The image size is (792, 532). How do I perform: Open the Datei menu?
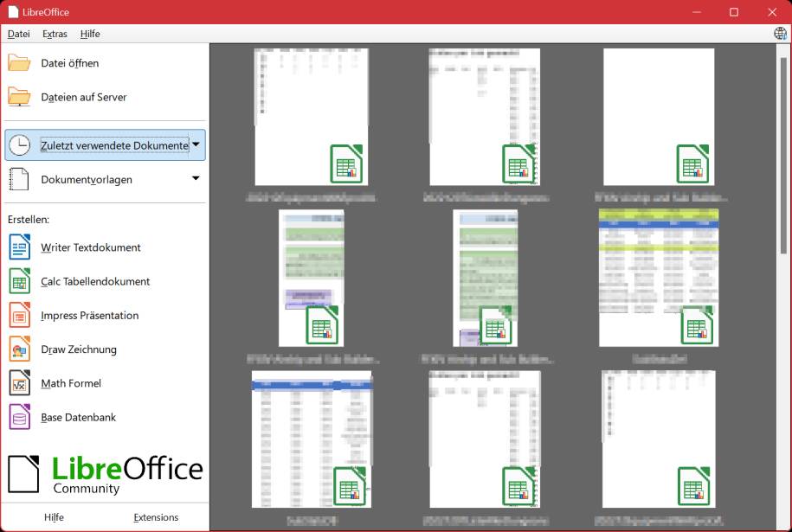(19, 34)
